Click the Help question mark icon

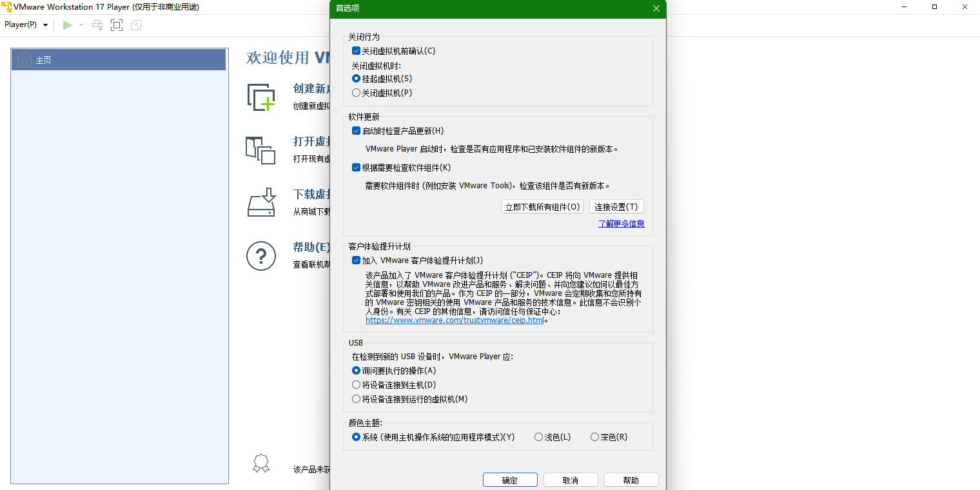tap(261, 256)
